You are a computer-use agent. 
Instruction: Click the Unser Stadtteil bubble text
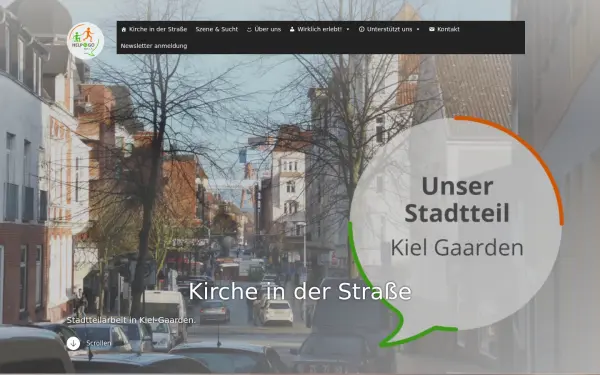coord(457,199)
